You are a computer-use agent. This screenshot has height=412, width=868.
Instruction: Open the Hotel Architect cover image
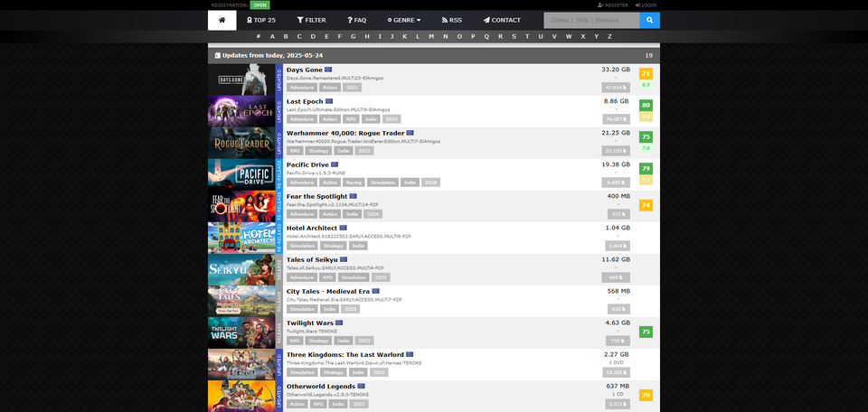[x=241, y=238]
